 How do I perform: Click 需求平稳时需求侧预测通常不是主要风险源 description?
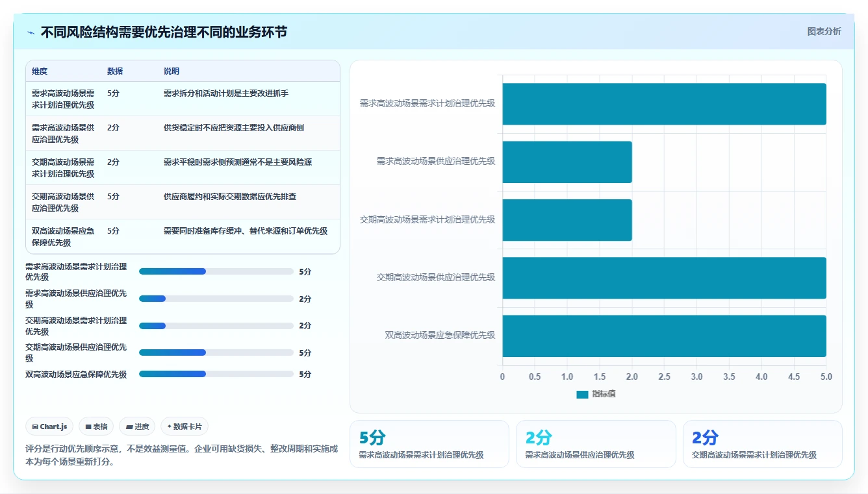(x=238, y=162)
